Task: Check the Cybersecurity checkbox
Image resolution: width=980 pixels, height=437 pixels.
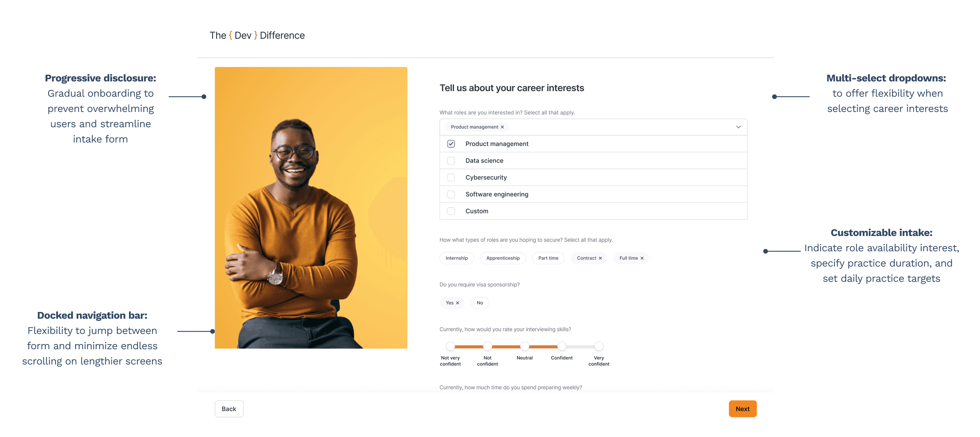Action: tap(451, 177)
